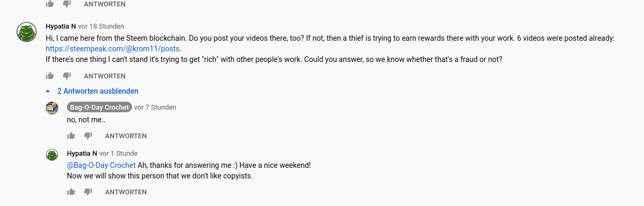Image resolution: width=644 pixels, height=206 pixels.
Task: Like Hypatia N's main comment
Action: point(50,76)
